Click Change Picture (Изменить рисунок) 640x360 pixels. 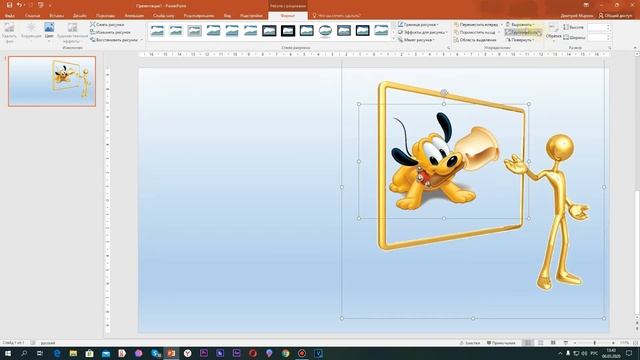pos(110,32)
